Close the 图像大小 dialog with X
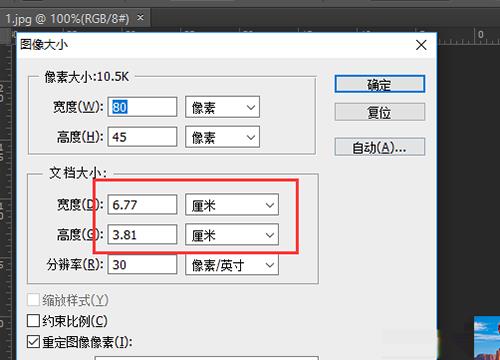Screen dimensions: 500x360 (x=421, y=45)
